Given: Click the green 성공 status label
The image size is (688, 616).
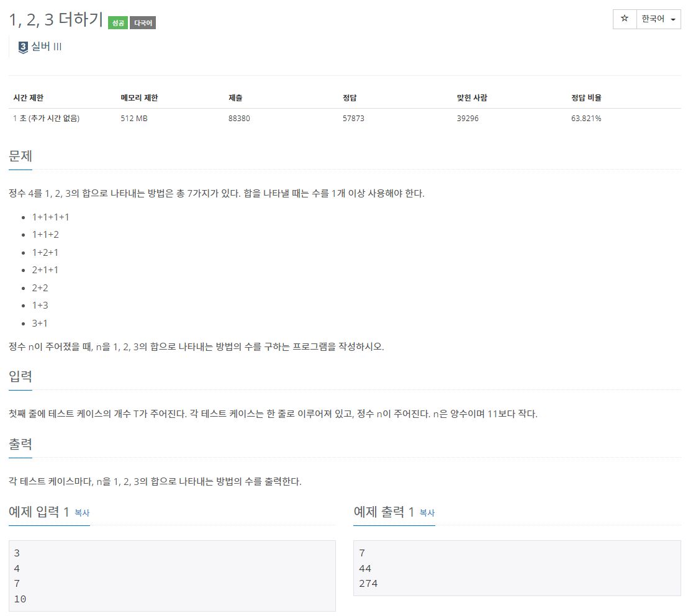Looking at the screenshot, I should 118,23.
